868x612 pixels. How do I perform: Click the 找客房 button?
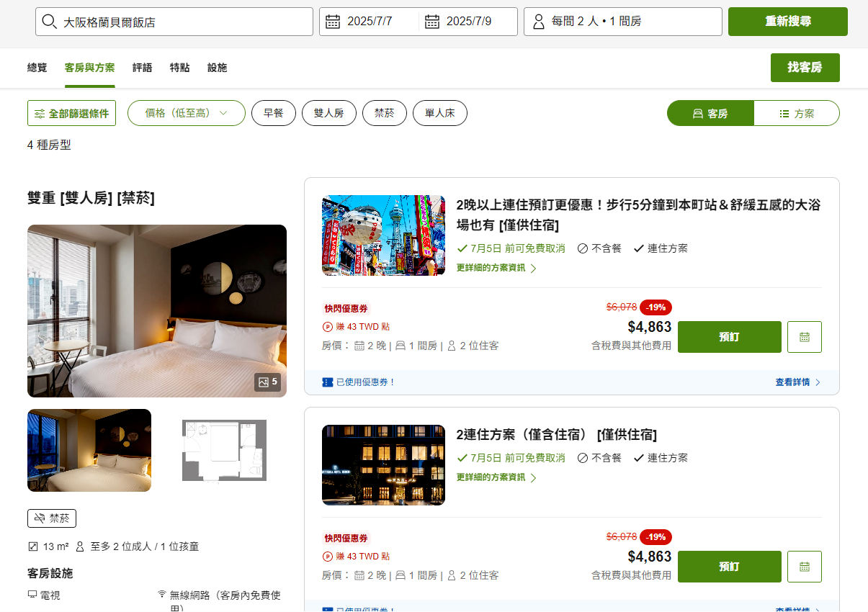(804, 68)
